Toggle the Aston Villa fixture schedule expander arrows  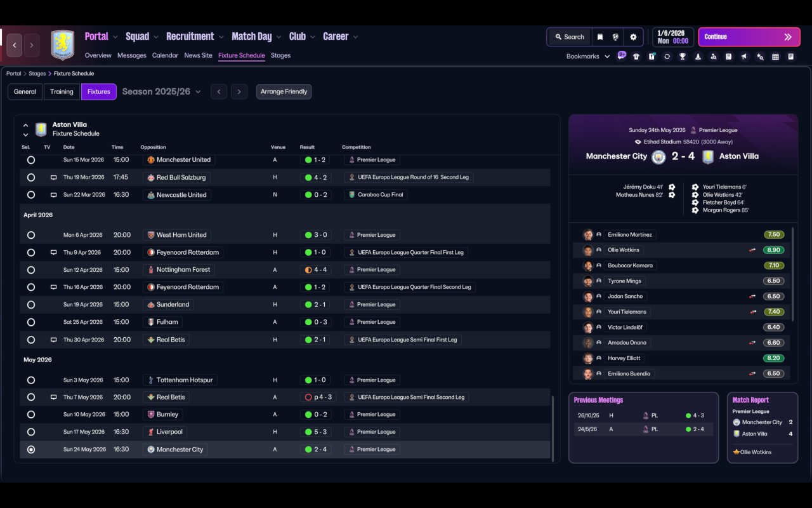pos(25,130)
